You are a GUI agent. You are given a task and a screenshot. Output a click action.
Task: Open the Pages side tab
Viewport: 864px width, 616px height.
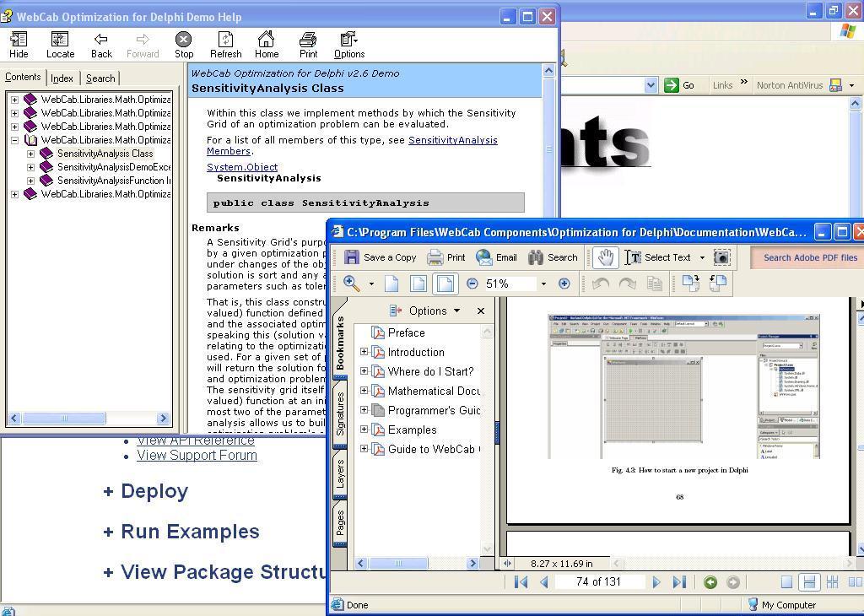[340, 523]
